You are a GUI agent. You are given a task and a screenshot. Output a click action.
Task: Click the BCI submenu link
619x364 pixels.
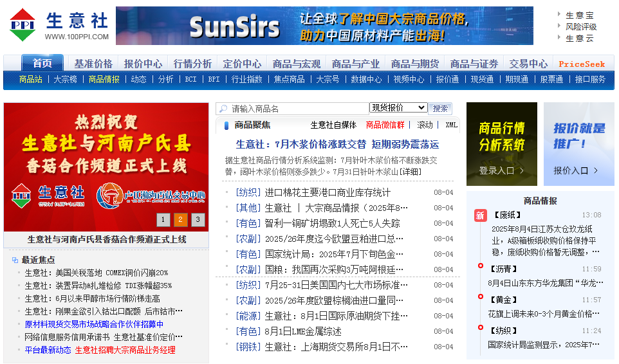[x=190, y=79]
